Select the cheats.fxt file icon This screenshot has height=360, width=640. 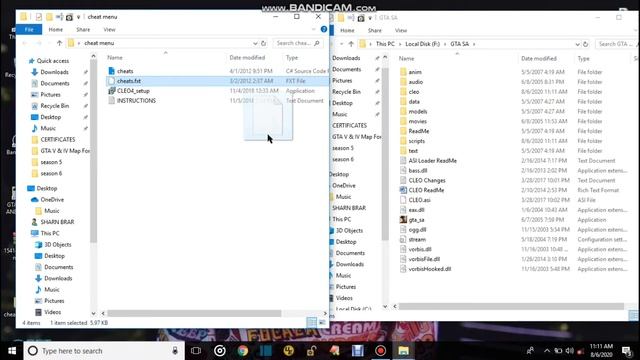(x=111, y=81)
